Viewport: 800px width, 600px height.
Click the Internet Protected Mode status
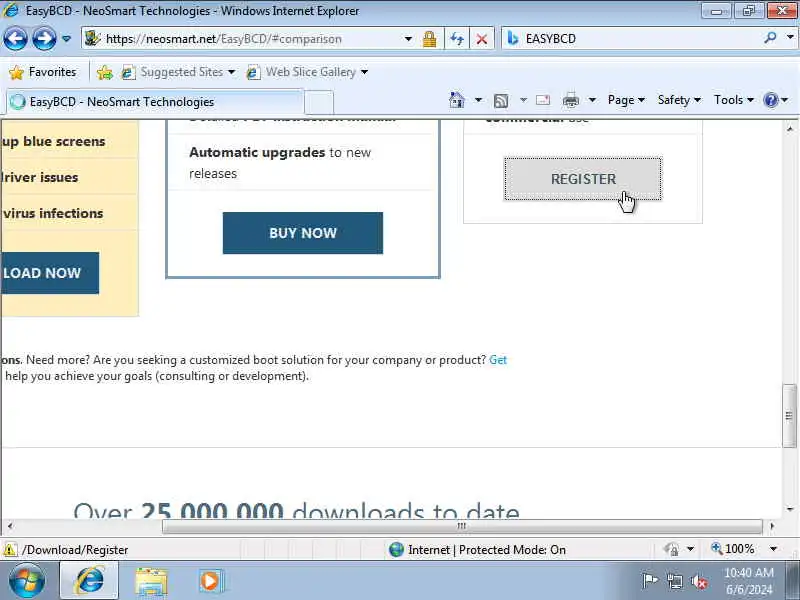tap(477, 549)
